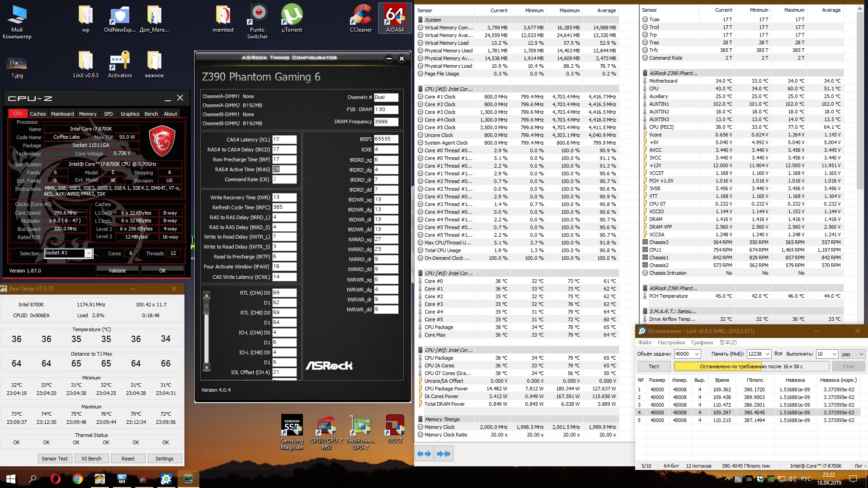Select the PCH Temperature sensor row
868x488 pixels.
coord(742,296)
